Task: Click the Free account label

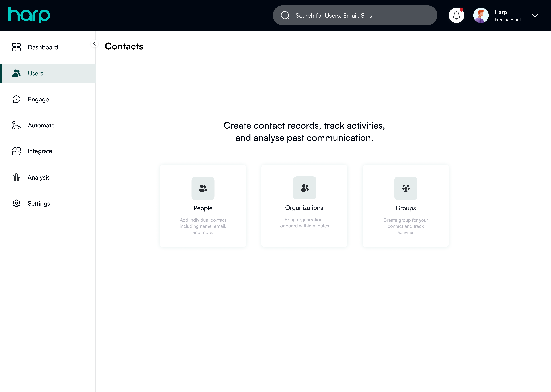Action: click(508, 20)
